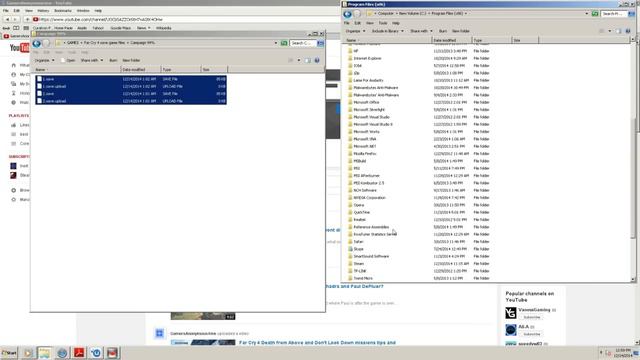The image size is (640, 360).
Task: Click Burn in Program Files toolbar
Action: coord(442,31)
